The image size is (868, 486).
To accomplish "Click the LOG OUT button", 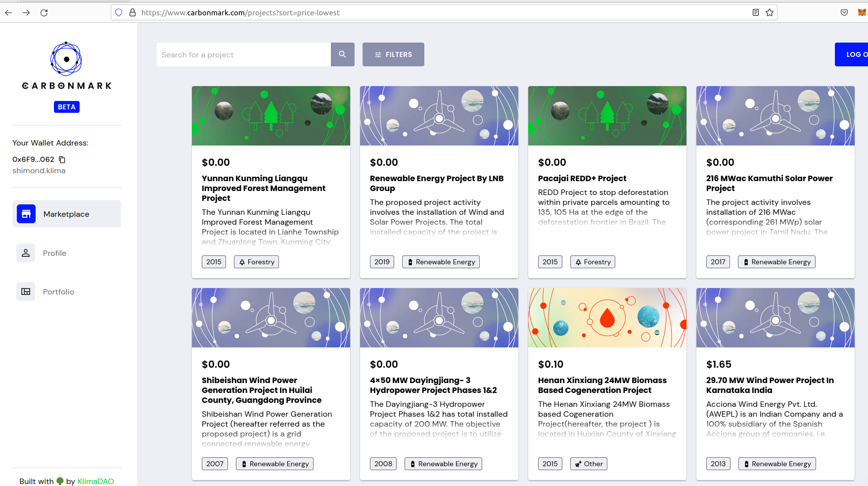I will point(854,54).
